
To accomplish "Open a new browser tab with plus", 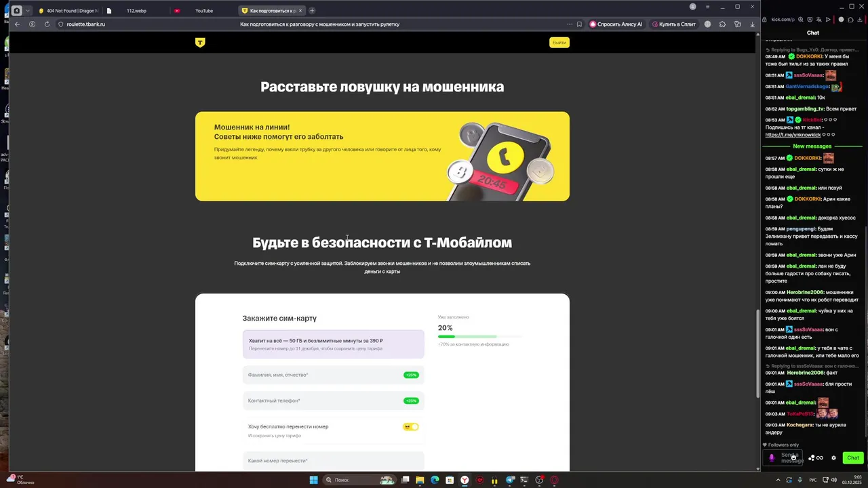I will tap(312, 11).
